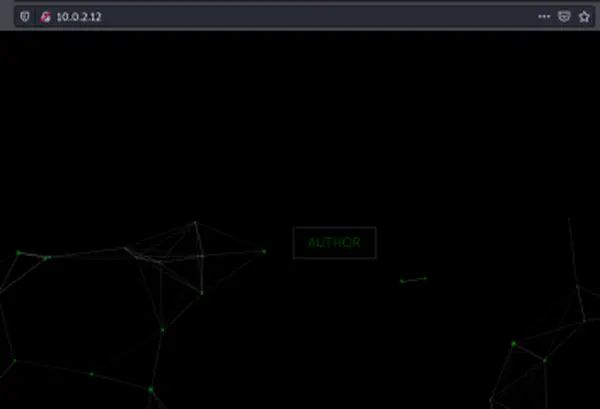Click the Pocket save icon
This screenshot has height=409, width=600.
point(564,16)
